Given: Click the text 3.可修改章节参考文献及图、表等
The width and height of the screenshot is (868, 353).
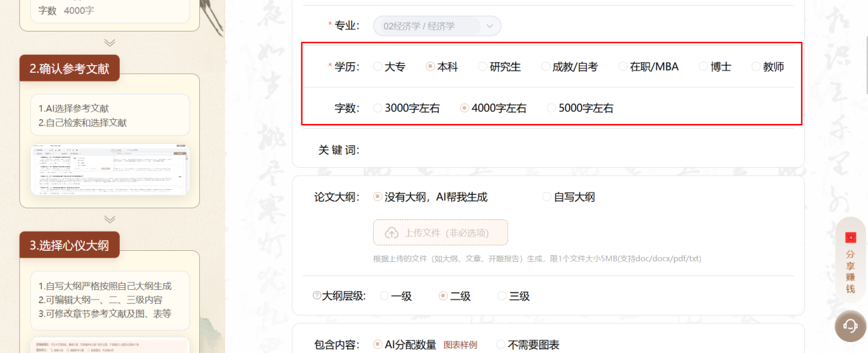Looking at the screenshot, I should click(x=105, y=314).
